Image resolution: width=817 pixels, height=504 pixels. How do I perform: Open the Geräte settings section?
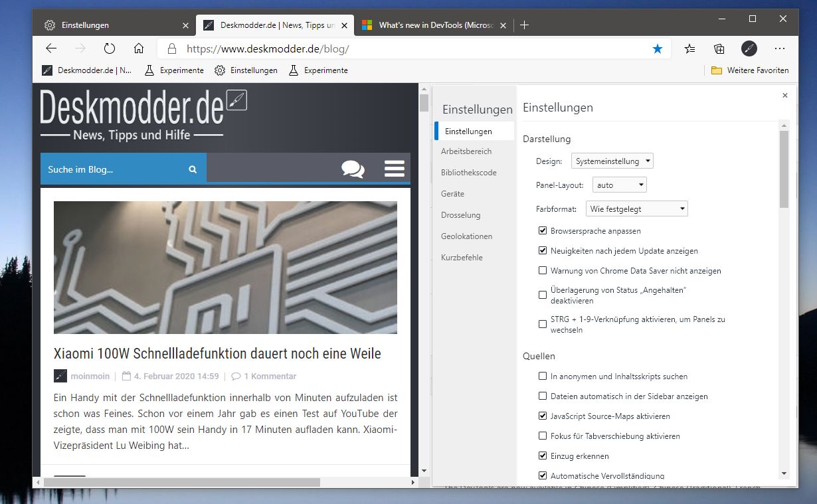[x=452, y=194]
